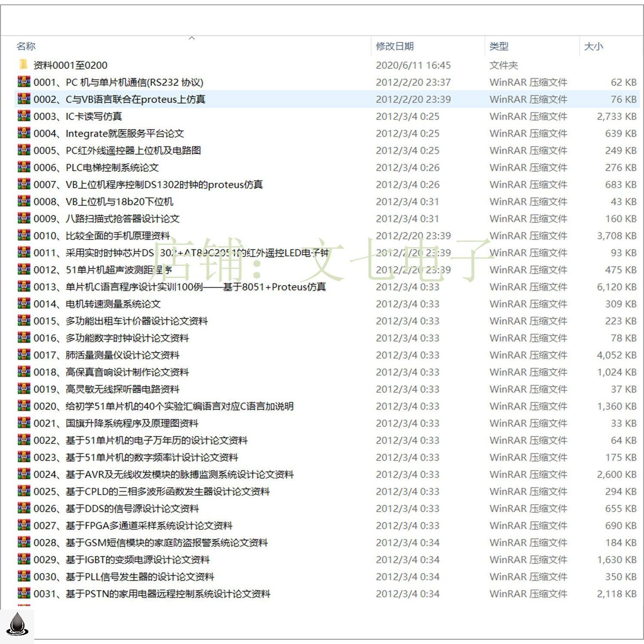The height and width of the screenshot is (644, 644).
Task: Select the archive icon beside 0012 51单片机超声波测距
Action: (x=24, y=269)
